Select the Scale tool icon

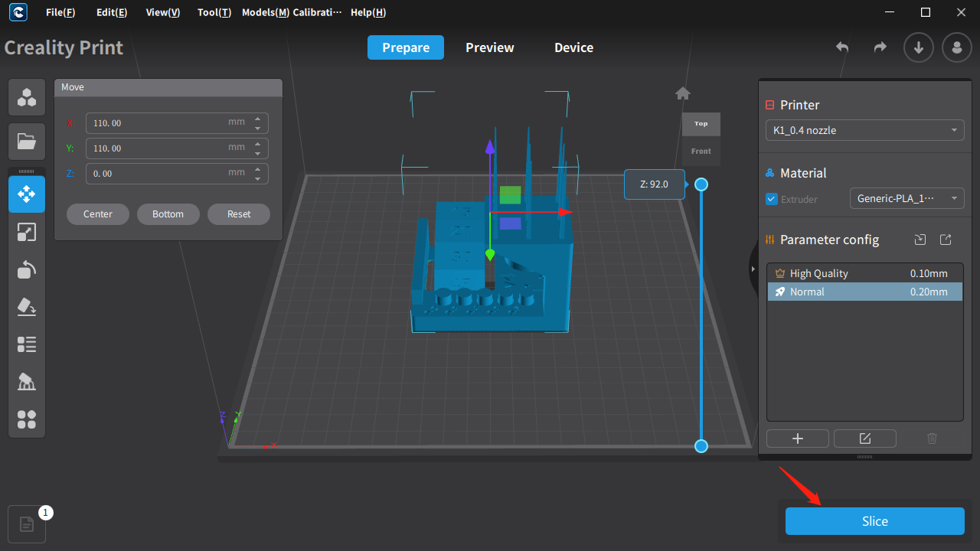27,232
